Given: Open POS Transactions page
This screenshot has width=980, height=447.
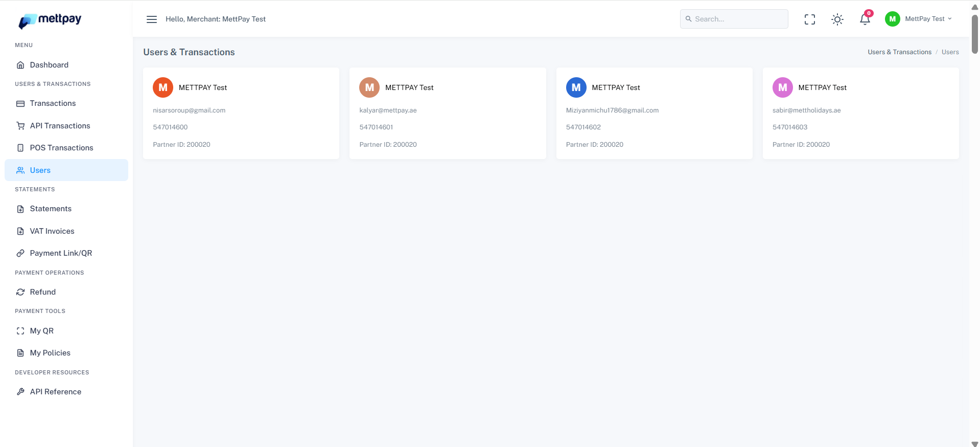Looking at the screenshot, I should coord(66,148).
